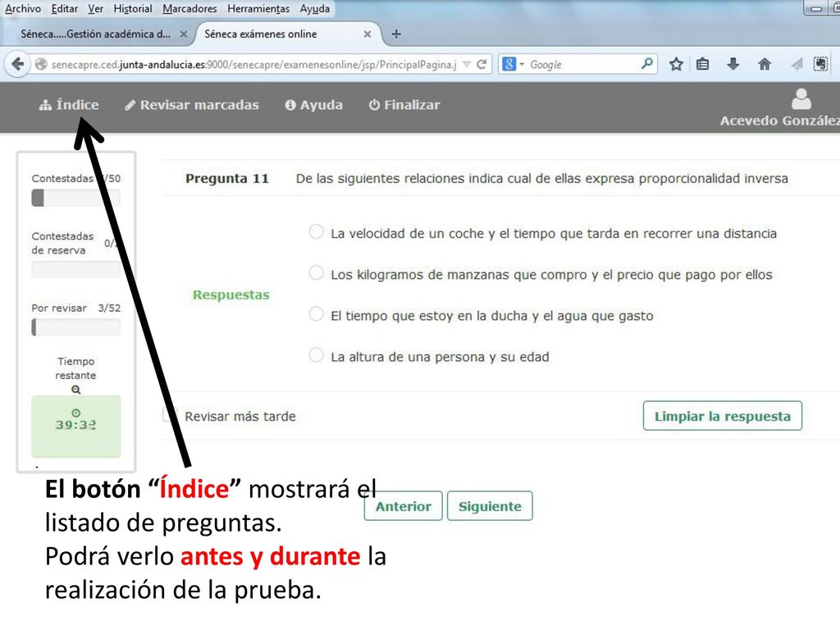840x630 pixels.
Task: Open Revisar marcadas in the exam toolbar
Action: [192, 105]
